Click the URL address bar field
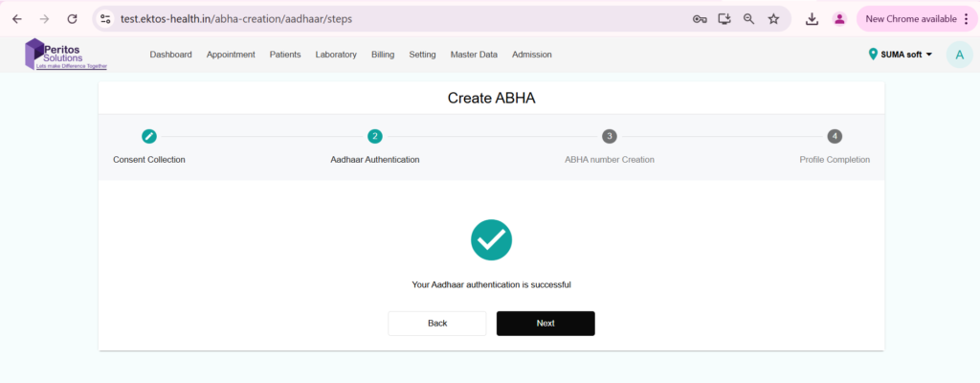This screenshot has width=980, height=383. (383, 18)
